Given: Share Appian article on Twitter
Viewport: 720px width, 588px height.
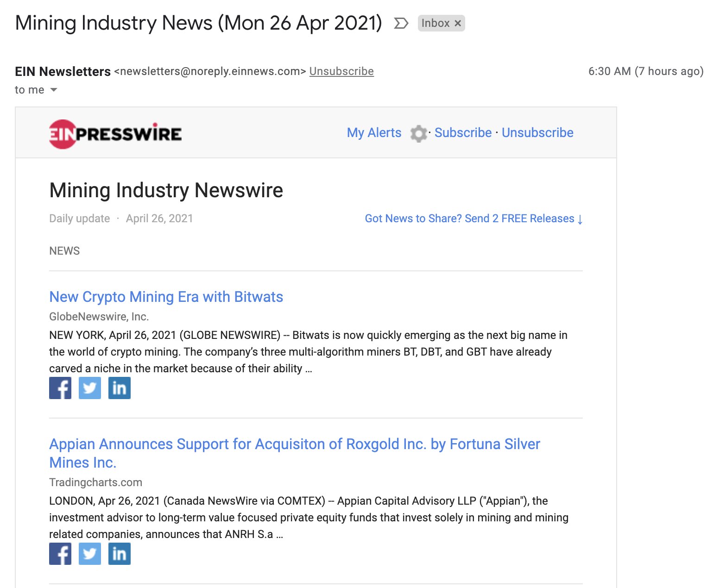Looking at the screenshot, I should [x=90, y=554].
